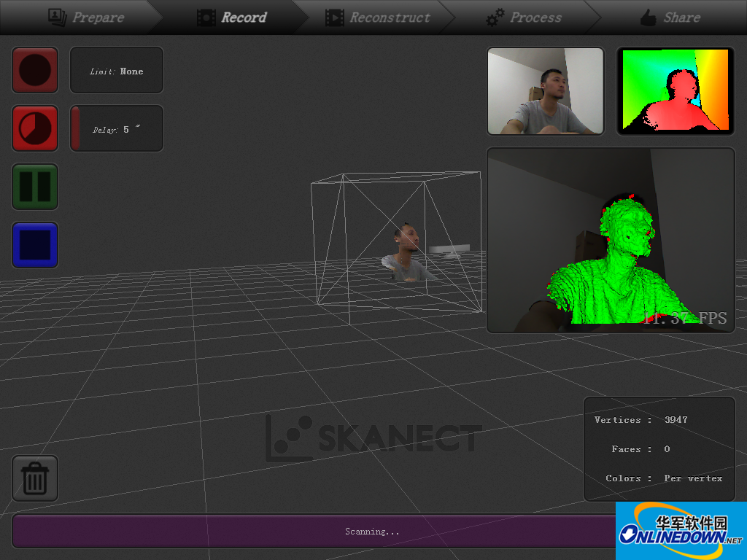Click the Faces : 0 readout
The height and width of the screenshot is (560, 747).
pos(640,449)
